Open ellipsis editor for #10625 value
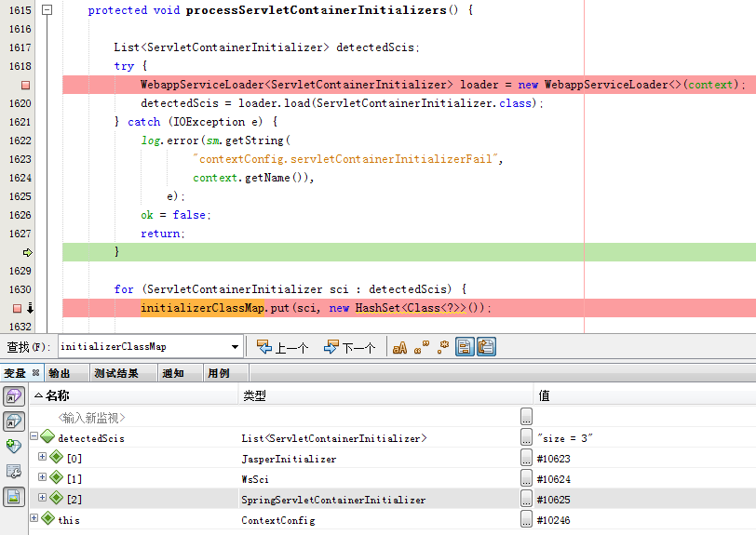 click(527, 499)
